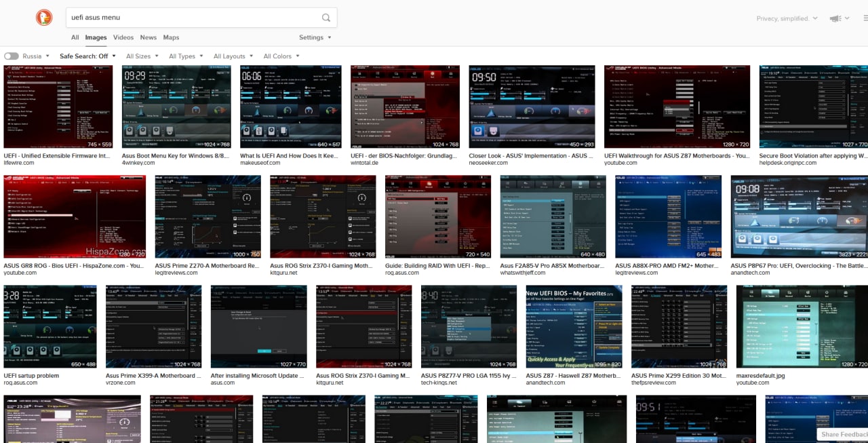Switch to the Maps tab
The image size is (868, 443).
172,37
